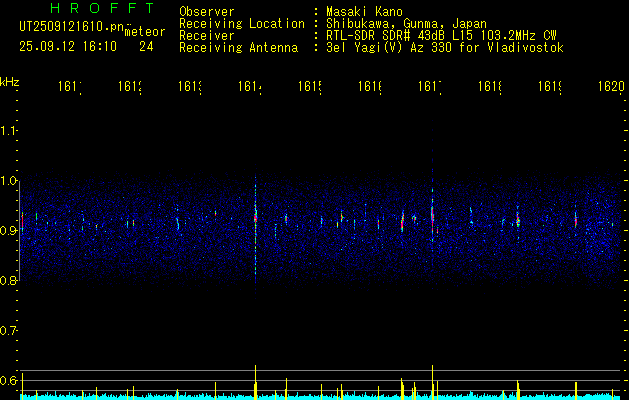This screenshot has width=629, height=400.
Task: Click the Receiving Location label
Action: pos(242,24)
